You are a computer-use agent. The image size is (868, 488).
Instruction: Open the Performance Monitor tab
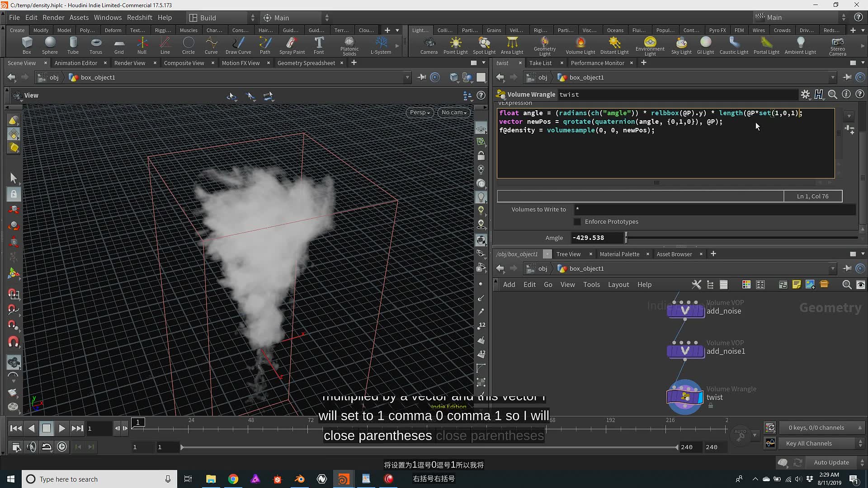pos(597,63)
